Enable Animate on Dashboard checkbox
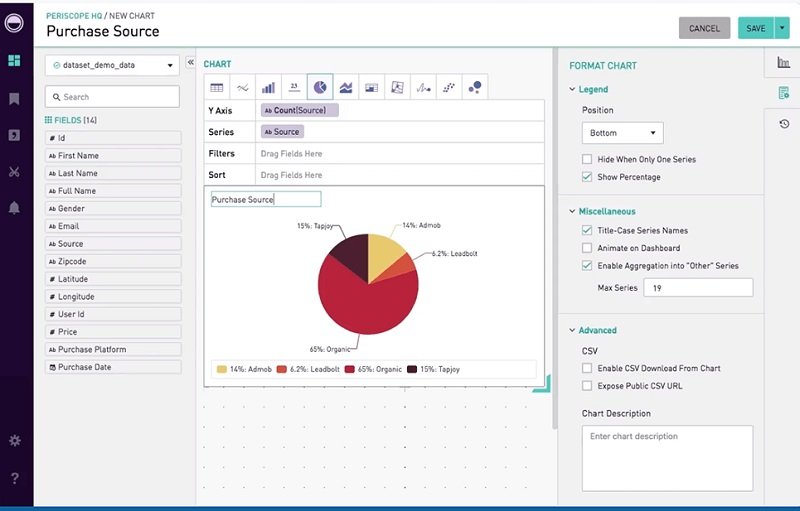The height and width of the screenshot is (511, 800). click(x=587, y=248)
